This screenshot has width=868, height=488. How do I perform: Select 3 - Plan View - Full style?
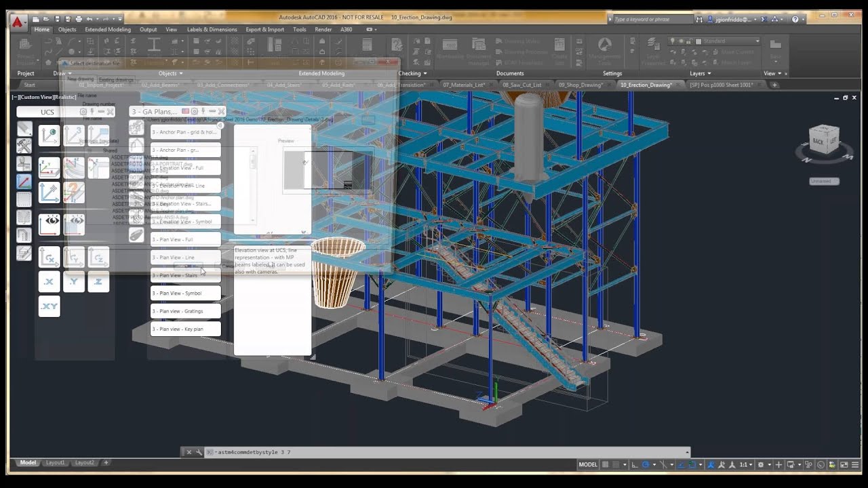pyautogui.click(x=185, y=239)
